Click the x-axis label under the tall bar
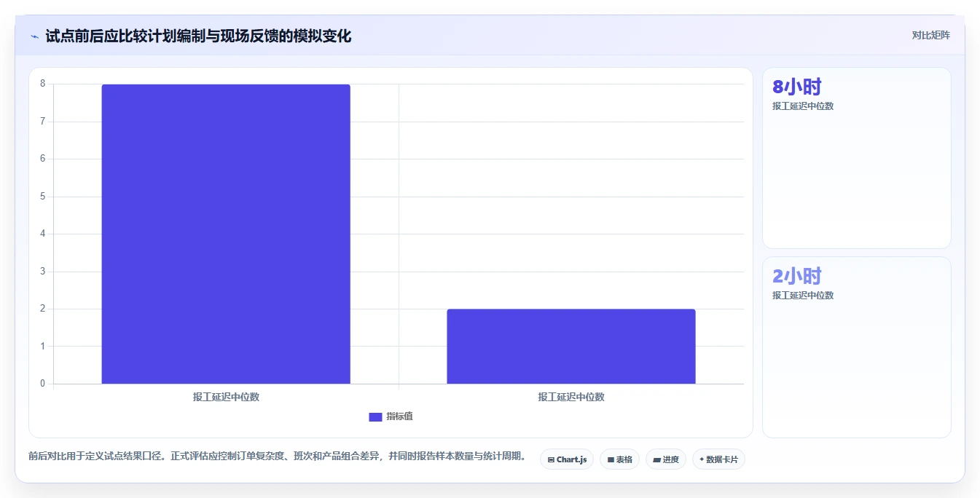980x498 pixels. point(226,397)
